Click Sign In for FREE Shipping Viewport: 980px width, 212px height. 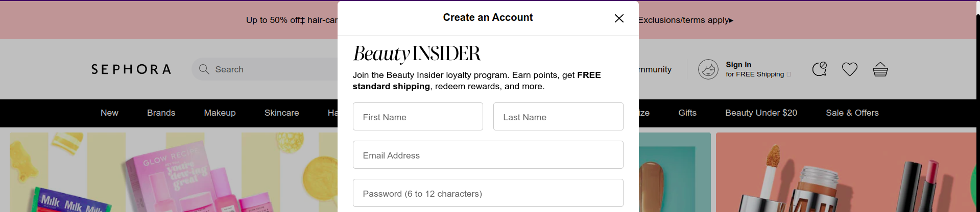(x=755, y=69)
